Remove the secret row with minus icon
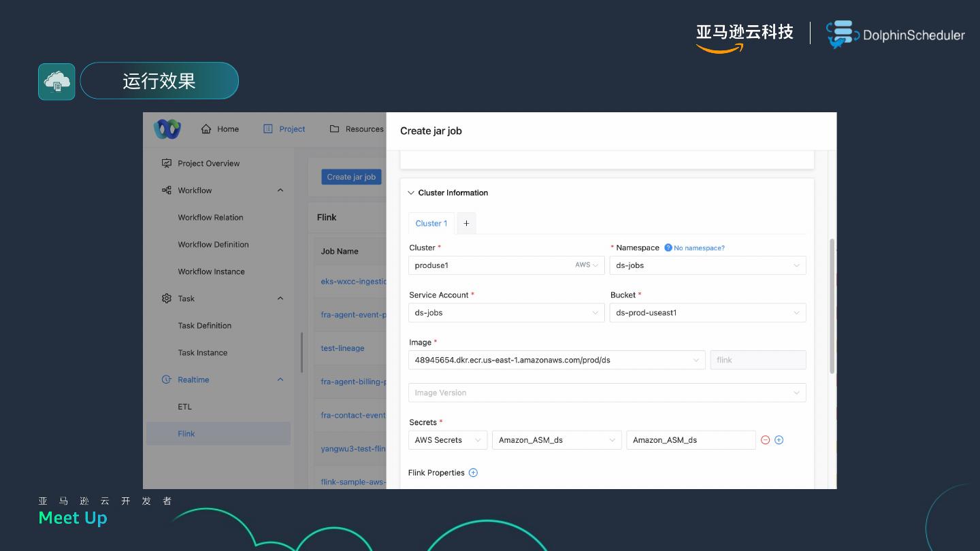 [x=765, y=440]
